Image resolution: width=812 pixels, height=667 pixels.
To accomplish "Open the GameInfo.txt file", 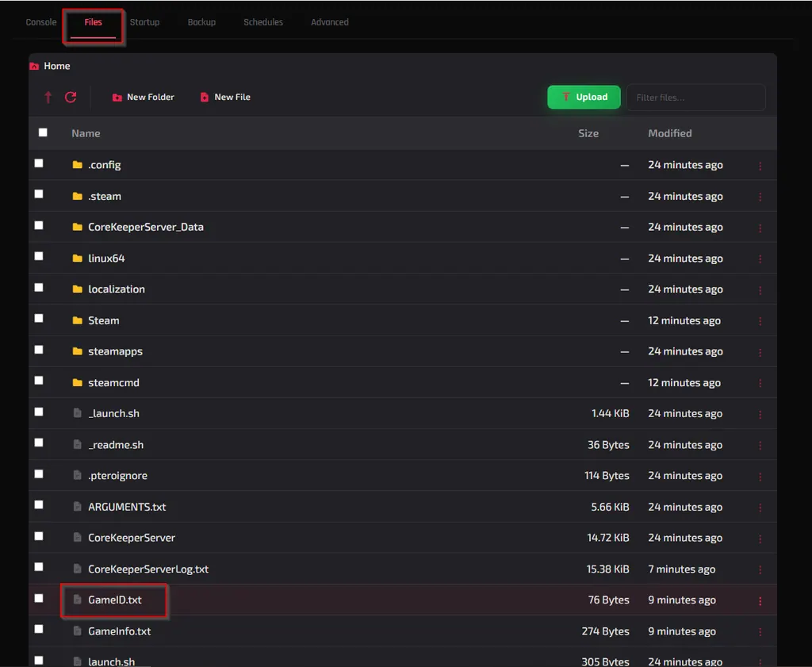I will [119, 631].
